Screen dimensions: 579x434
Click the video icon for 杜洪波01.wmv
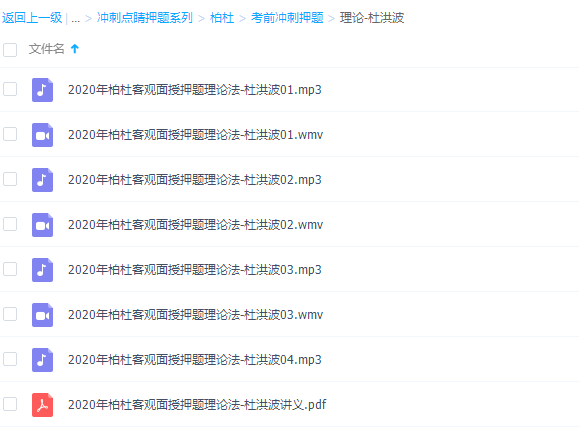coord(42,135)
